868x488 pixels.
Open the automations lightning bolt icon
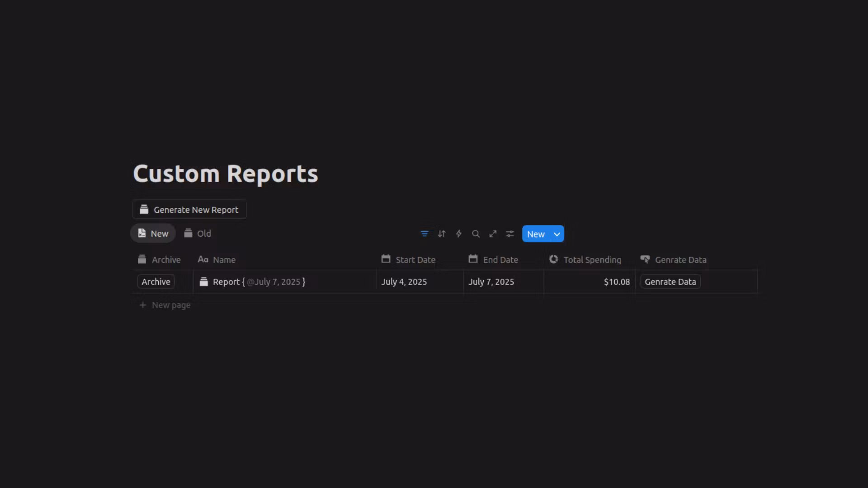click(x=459, y=234)
